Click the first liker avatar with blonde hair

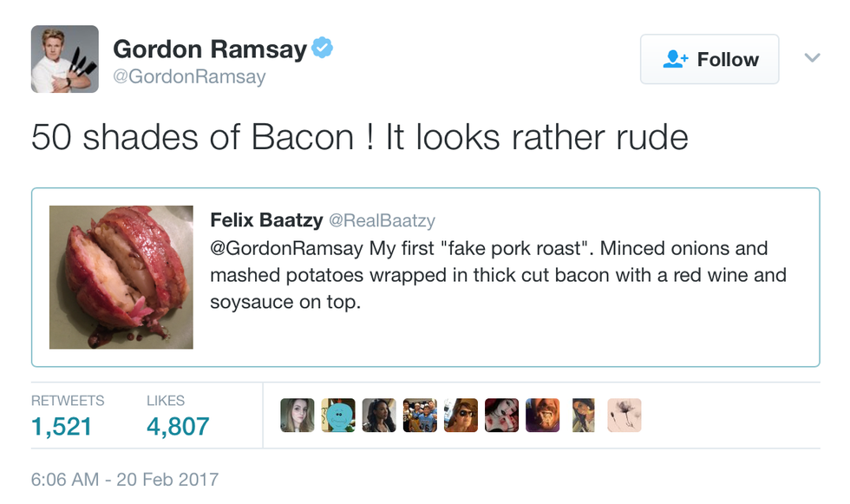(x=297, y=416)
